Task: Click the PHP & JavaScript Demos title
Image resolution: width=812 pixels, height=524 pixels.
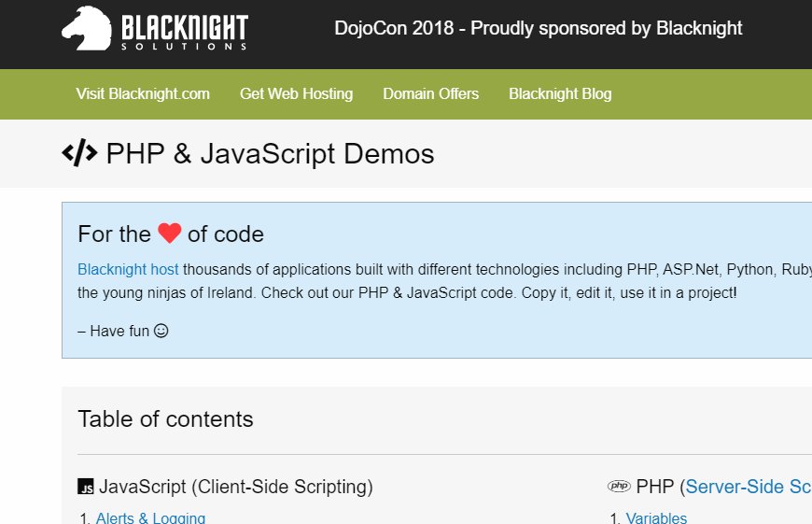Action: (270, 154)
